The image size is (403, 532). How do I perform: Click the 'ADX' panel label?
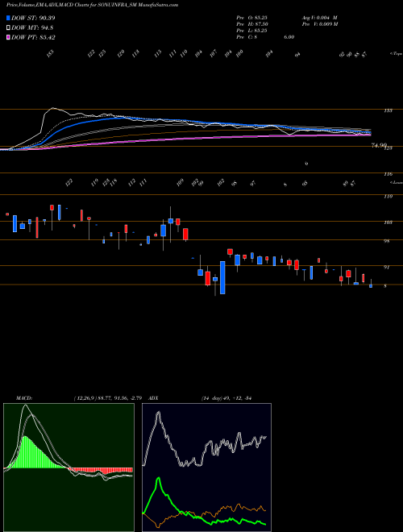[x=153, y=398]
